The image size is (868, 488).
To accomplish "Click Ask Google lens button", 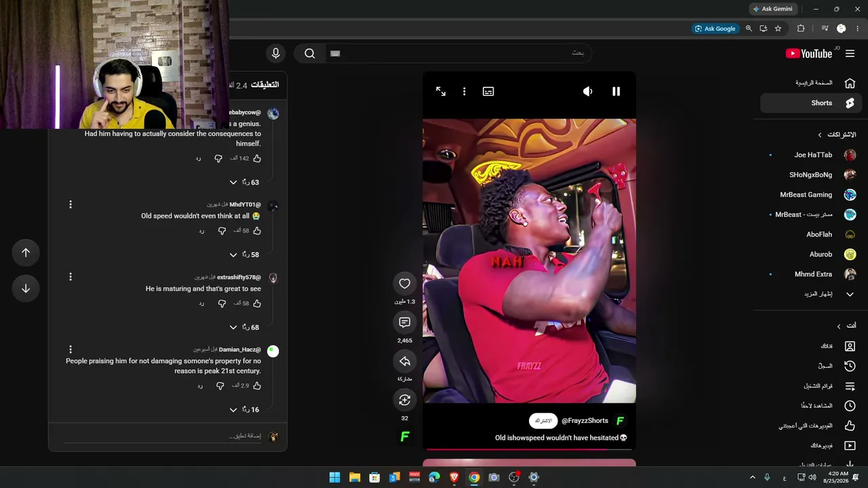I will (715, 28).
